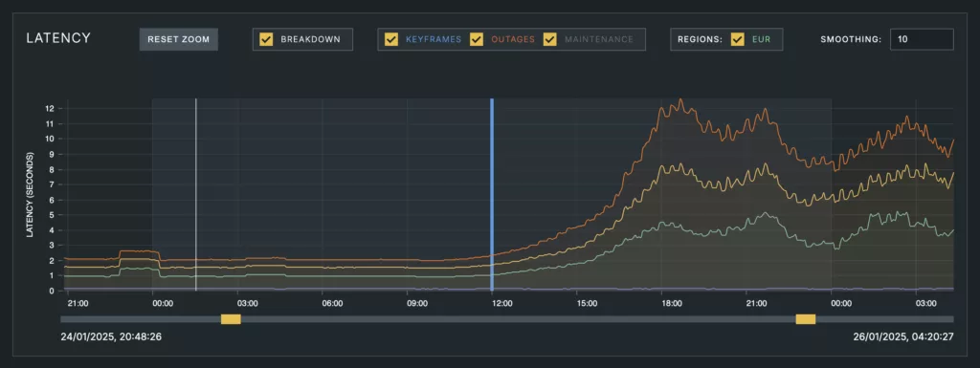Click the Outages label
The image size is (980, 368).
(513, 39)
